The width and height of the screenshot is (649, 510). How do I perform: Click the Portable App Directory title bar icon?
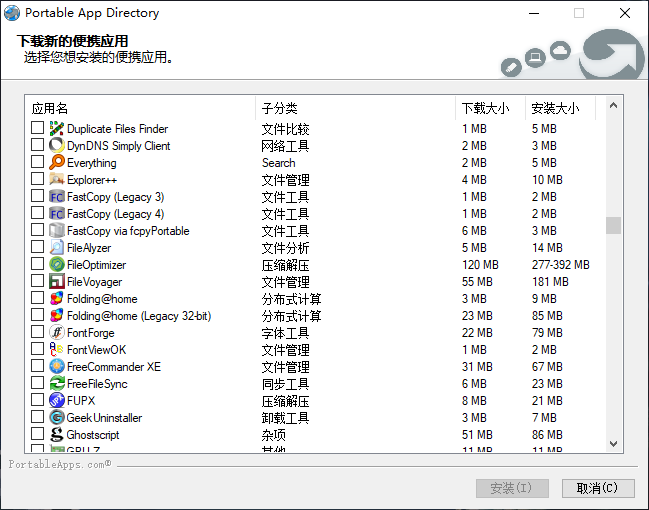coord(12,13)
